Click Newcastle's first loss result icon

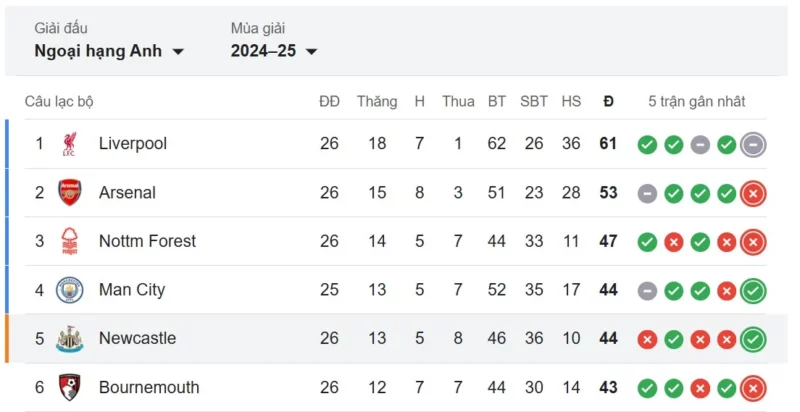click(647, 339)
